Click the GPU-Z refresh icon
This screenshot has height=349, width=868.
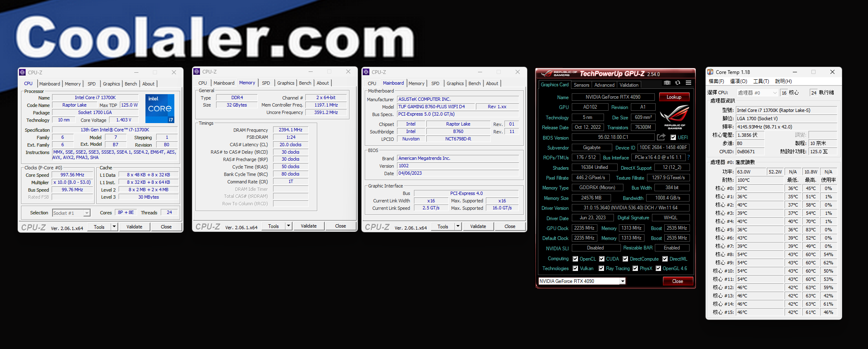[678, 83]
